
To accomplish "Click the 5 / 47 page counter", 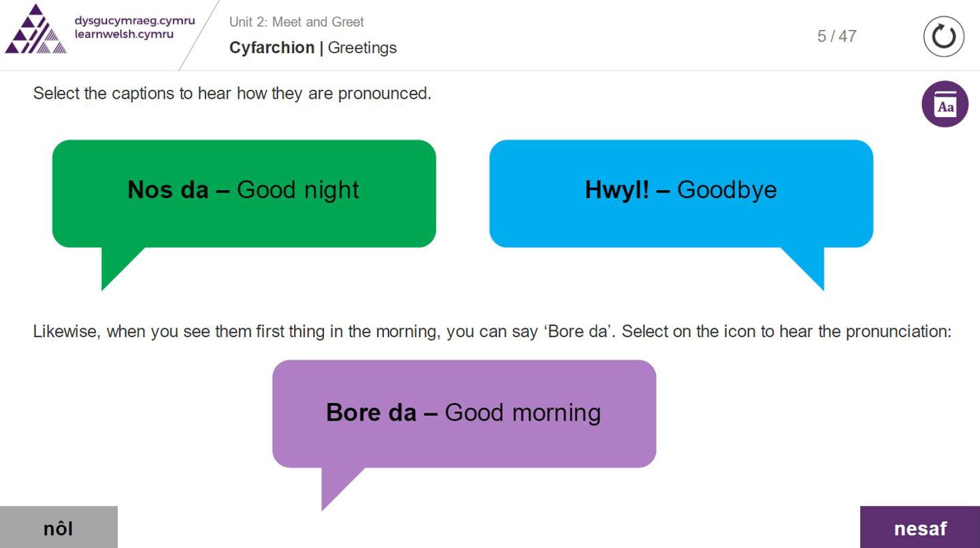I will [836, 36].
